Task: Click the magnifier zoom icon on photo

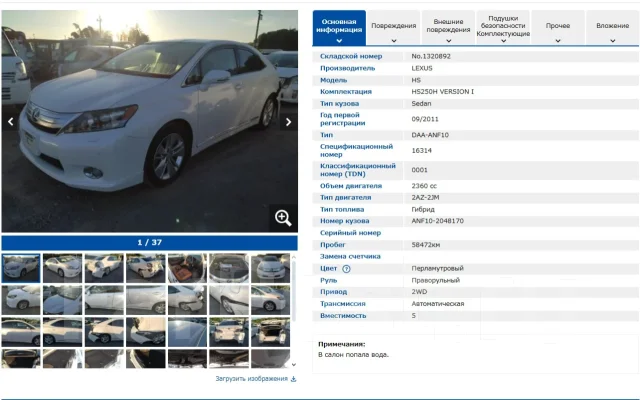Action: tap(283, 218)
